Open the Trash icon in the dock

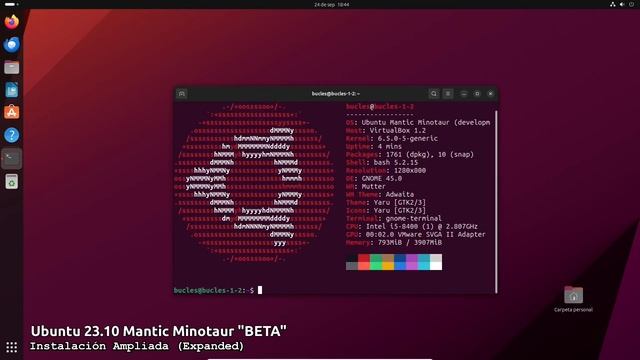click(x=11, y=181)
